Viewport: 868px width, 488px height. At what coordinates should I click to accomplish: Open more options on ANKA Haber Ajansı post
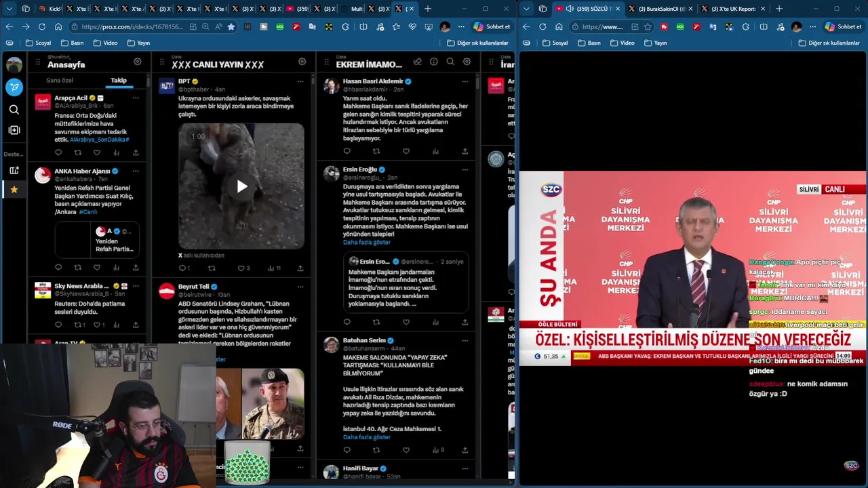pyautogui.click(x=136, y=171)
